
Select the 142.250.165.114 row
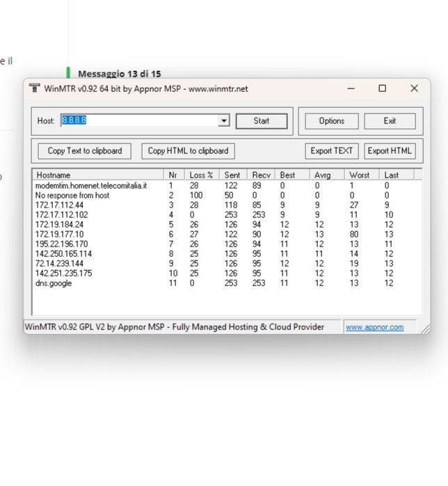227,254
